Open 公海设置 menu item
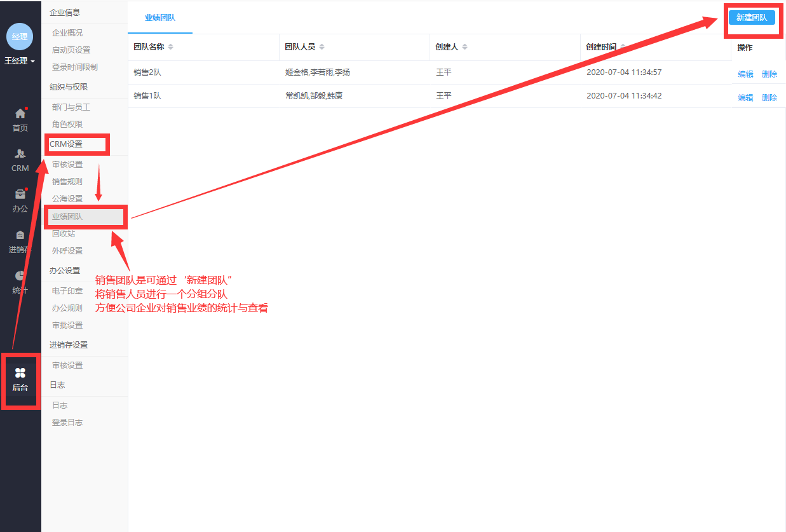Viewport: 786px width, 532px height. [67, 199]
